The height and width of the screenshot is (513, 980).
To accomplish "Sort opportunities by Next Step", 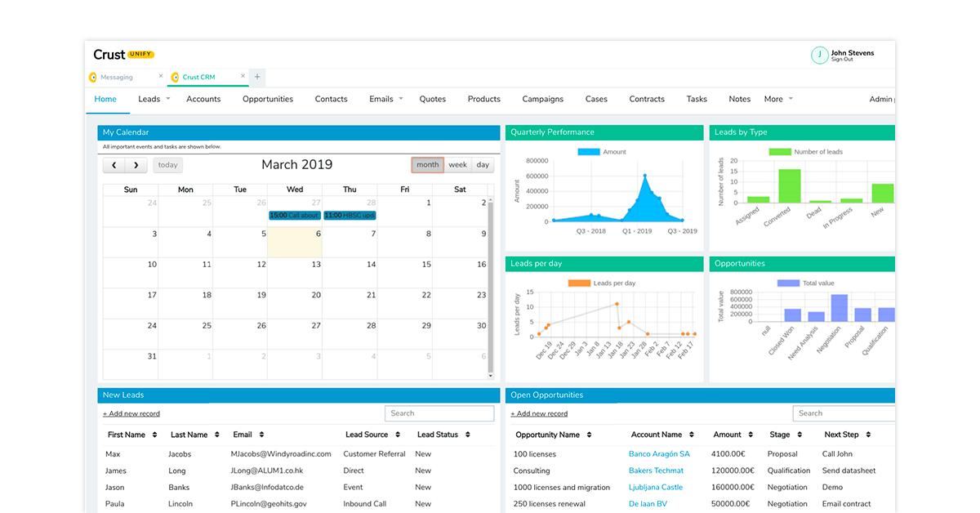I will (868, 435).
